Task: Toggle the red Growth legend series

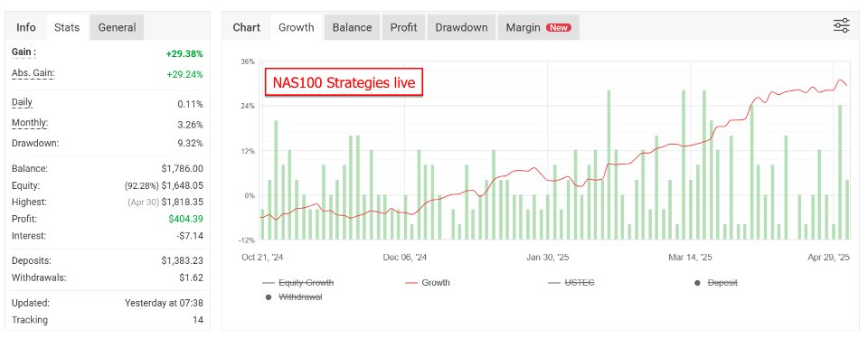Action: tap(427, 282)
